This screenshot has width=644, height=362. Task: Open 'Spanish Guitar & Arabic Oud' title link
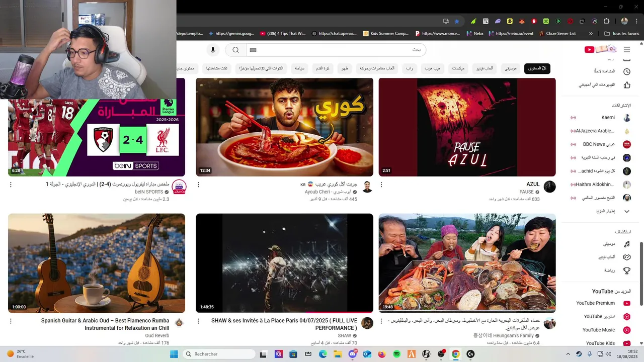[105, 324]
